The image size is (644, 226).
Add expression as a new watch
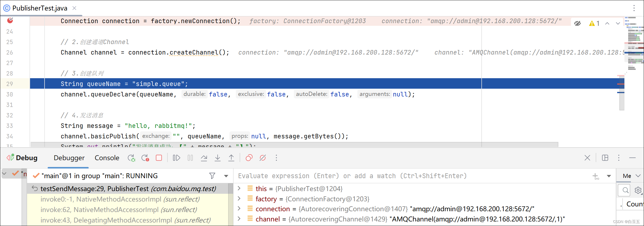596,176
